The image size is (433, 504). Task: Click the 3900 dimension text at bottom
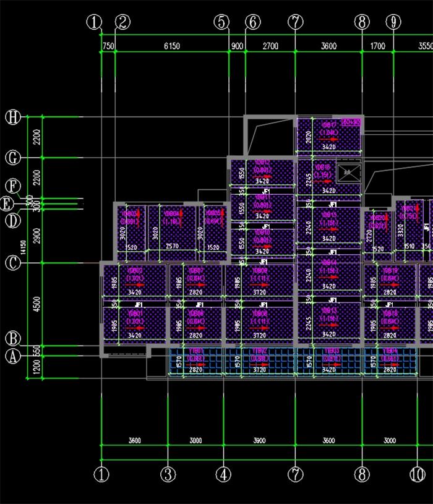coord(259,440)
